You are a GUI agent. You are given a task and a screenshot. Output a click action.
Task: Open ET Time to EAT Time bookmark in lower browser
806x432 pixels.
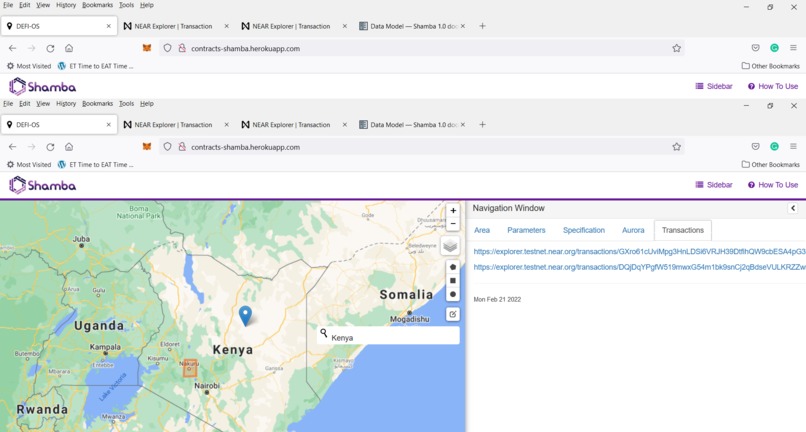(x=96, y=165)
